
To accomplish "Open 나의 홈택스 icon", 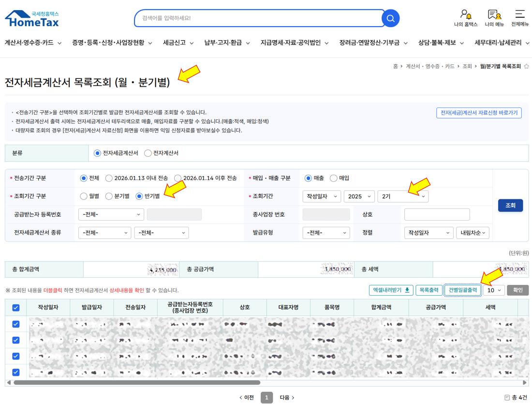I will [x=466, y=18].
